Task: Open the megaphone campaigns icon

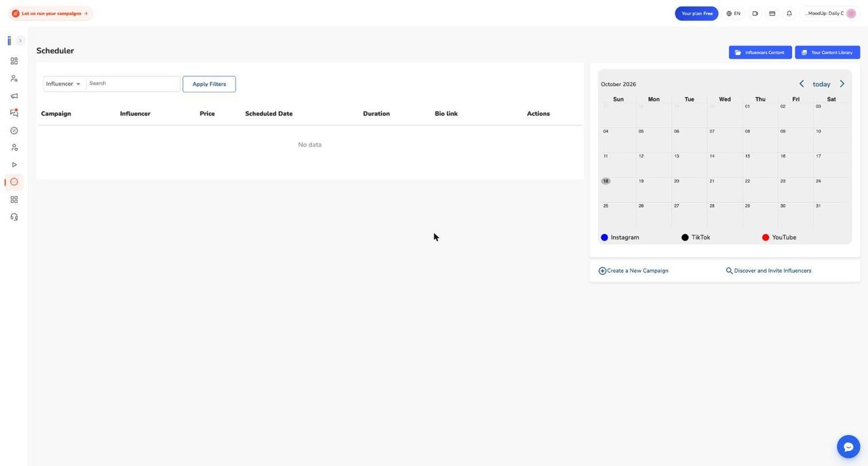Action: (14, 96)
